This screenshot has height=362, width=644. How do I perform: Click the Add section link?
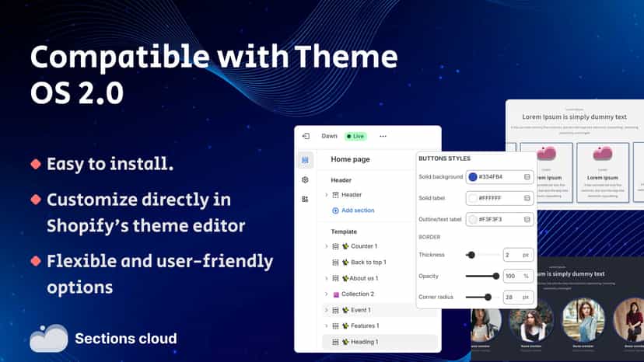(353, 211)
